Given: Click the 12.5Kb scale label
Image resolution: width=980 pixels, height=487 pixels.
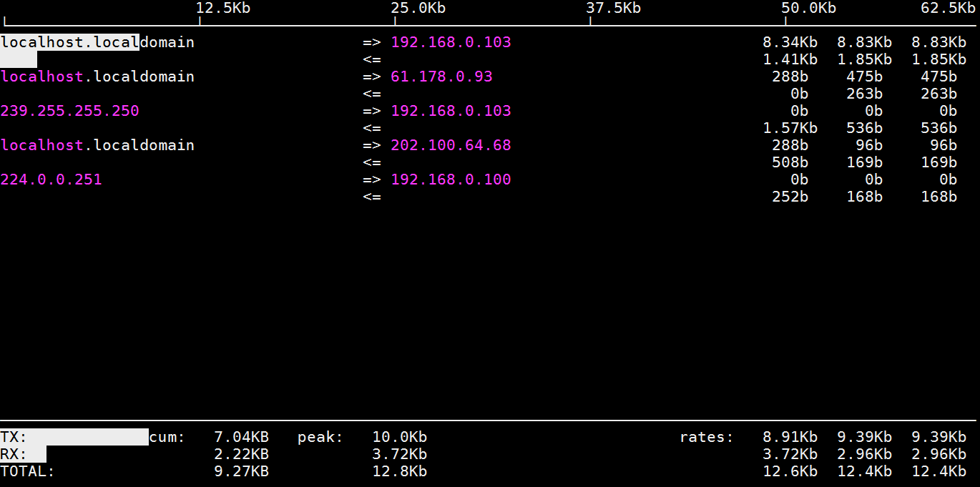Looking at the screenshot, I should pyautogui.click(x=223, y=8).
